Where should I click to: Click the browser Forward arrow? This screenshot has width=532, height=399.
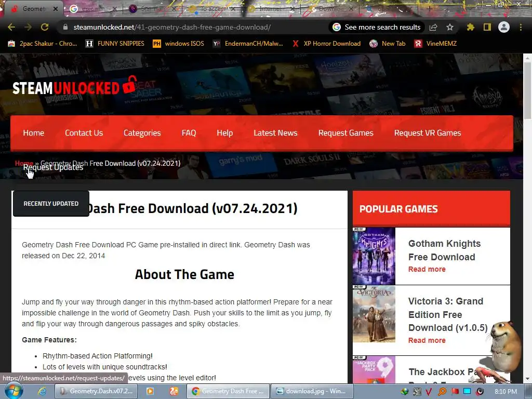coord(28,27)
